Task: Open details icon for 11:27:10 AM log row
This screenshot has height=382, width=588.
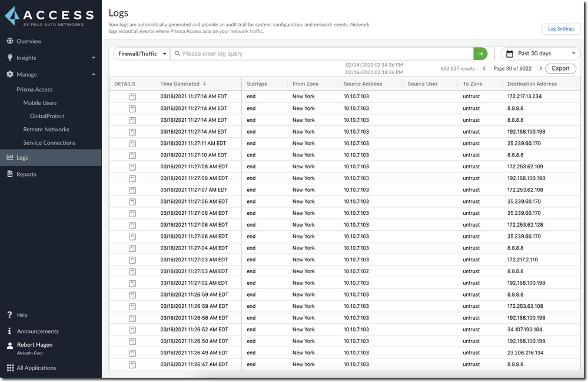Action: 132,155
